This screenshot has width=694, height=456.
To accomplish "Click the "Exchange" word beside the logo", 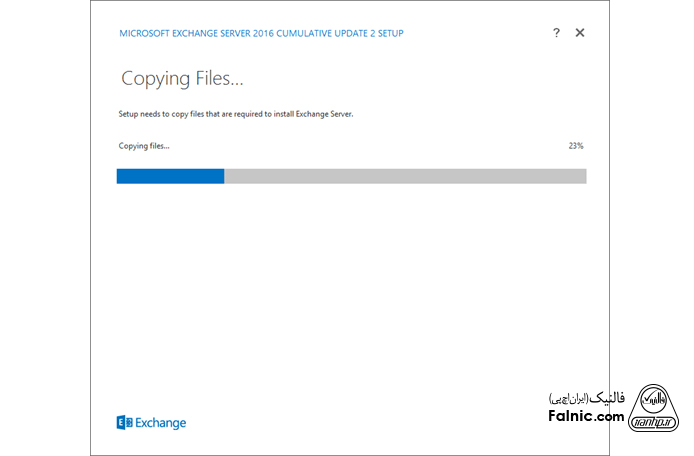I will point(161,423).
